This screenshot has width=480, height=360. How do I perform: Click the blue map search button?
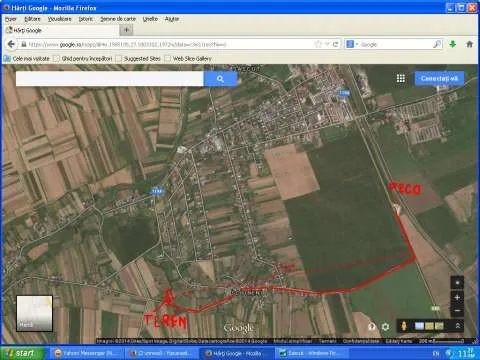pyautogui.click(x=220, y=79)
